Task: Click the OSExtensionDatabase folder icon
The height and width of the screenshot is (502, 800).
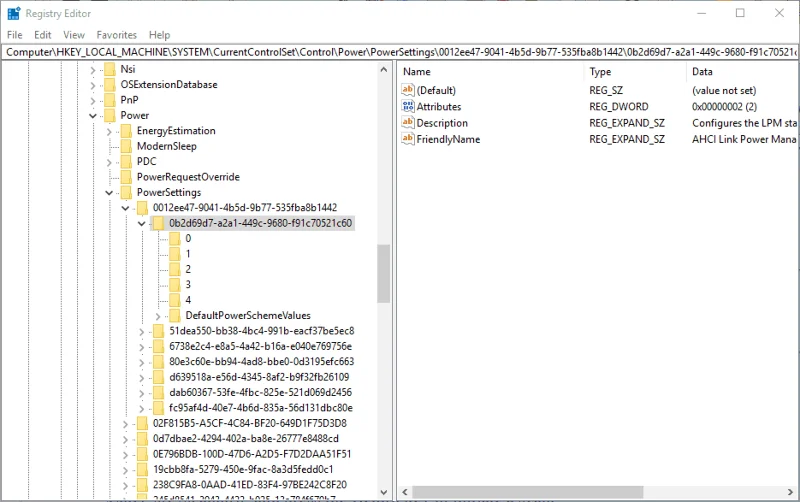Action: pos(110,85)
